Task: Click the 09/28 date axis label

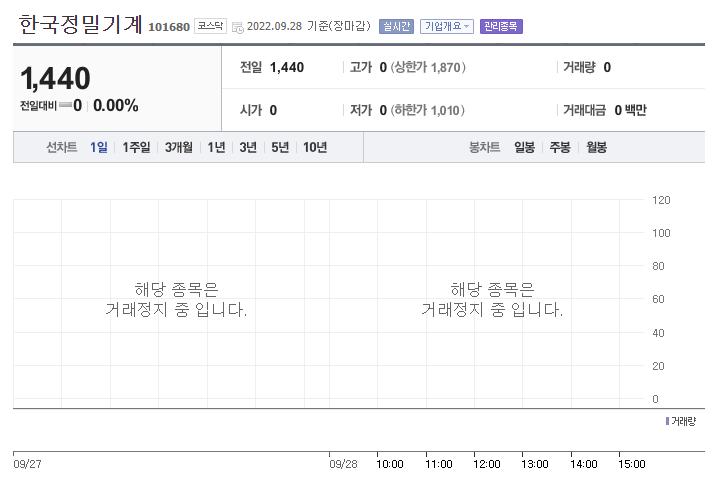Action: point(343,464)
